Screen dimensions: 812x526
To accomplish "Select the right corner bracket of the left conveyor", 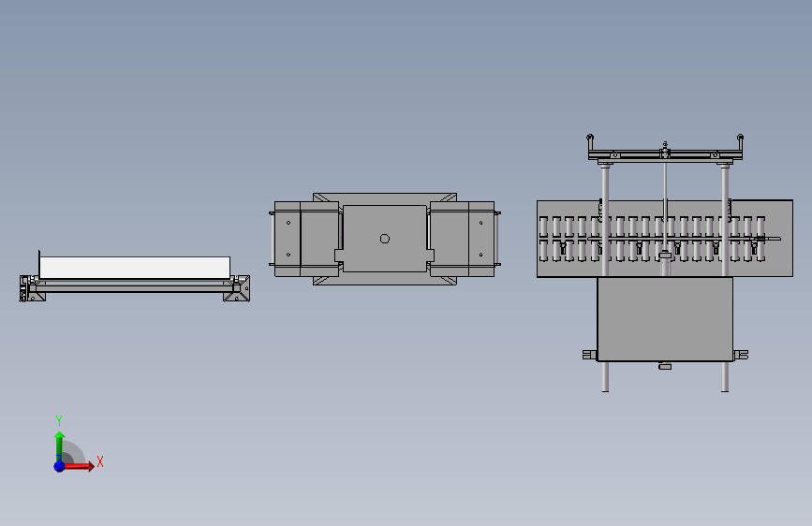I will click(237, 288).
